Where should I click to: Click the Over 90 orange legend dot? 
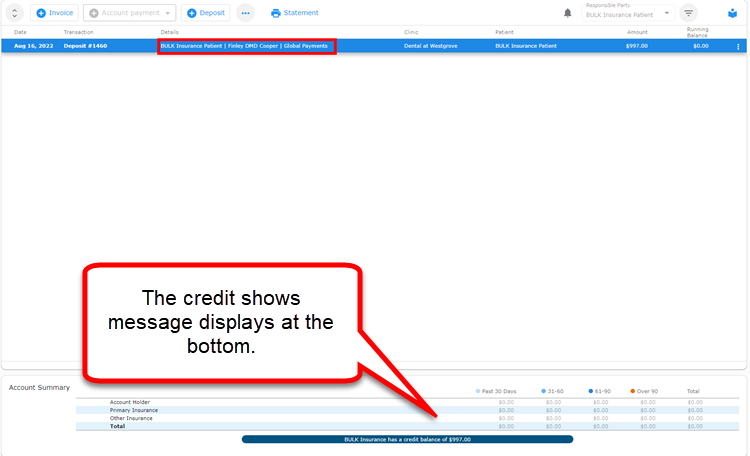pos(632,391)
